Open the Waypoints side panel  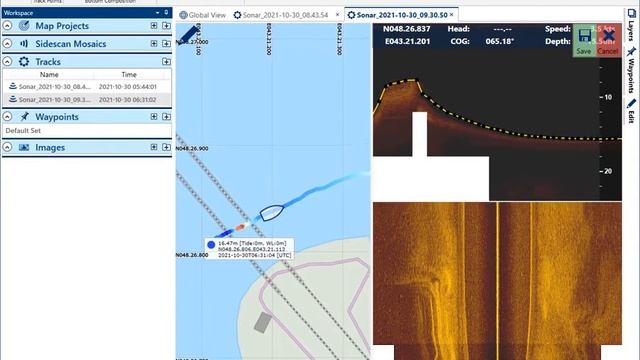coord(631,69)
